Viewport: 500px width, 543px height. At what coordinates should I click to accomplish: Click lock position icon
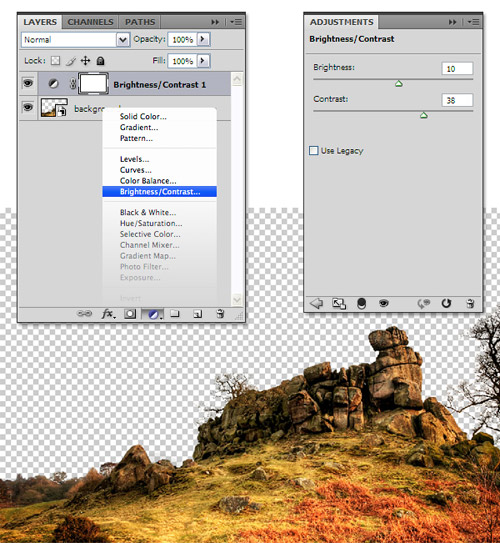[x=86, y=61]
